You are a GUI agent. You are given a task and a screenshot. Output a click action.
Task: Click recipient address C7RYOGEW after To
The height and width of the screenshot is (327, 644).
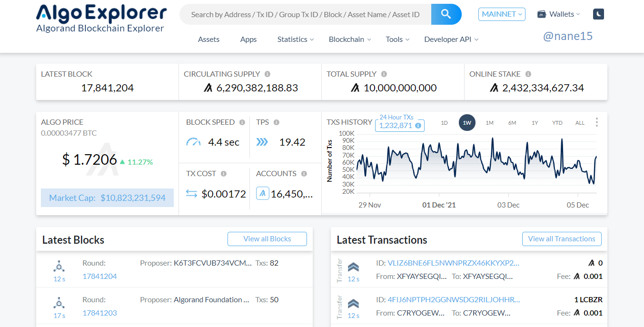487,313
